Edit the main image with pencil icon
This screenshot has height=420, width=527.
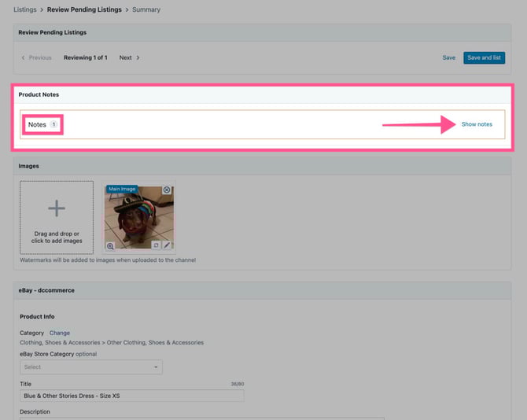(x=167, y=245)
